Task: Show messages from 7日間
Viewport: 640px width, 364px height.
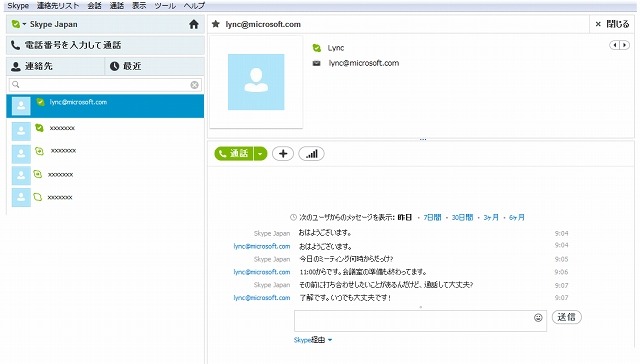Action: (432, 218)
